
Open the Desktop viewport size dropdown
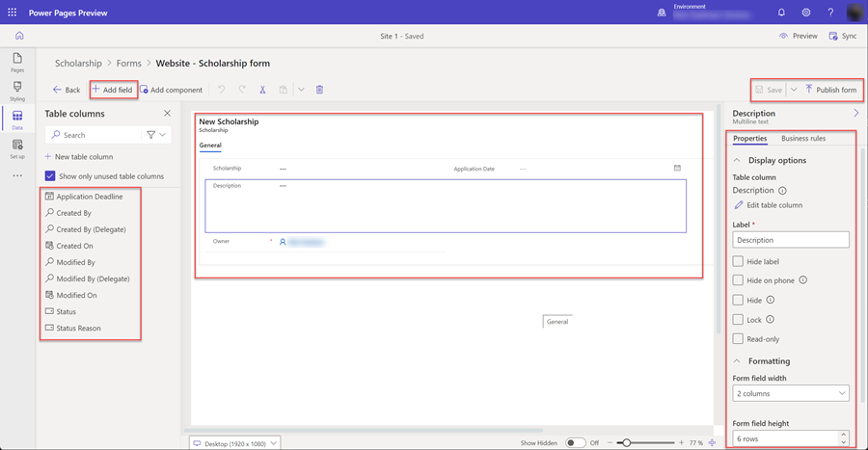(234, 443)
